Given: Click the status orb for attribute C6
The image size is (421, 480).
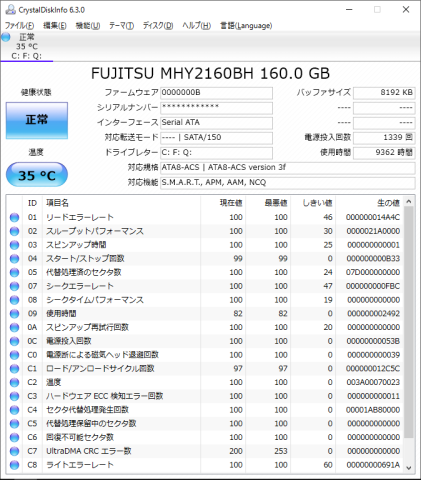Looking at the screenshot, I should (x=14, y=437).
